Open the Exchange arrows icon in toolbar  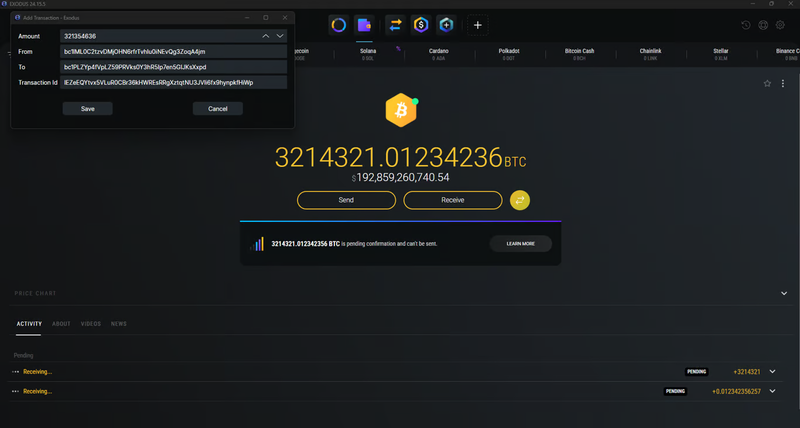[395, 25]
